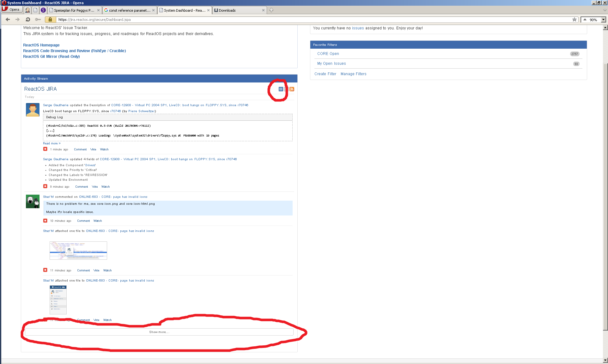
Task: Click the password key wand icon
Action: [x=38, y=20]
